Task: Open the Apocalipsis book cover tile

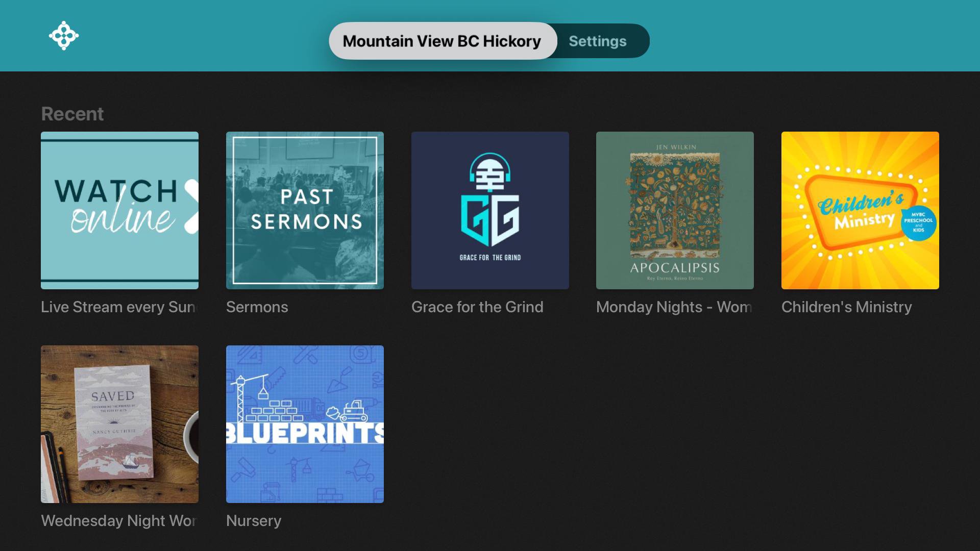Action: click(675, 210)
